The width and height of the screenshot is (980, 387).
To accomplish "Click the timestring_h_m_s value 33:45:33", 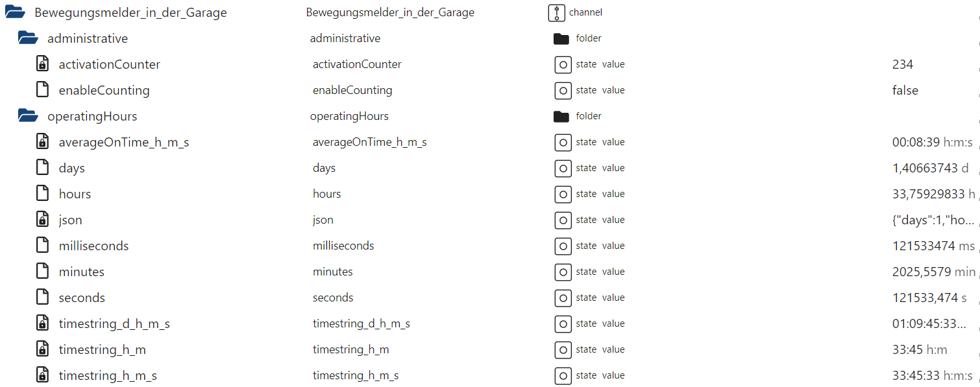I will [x=916, y=375].
